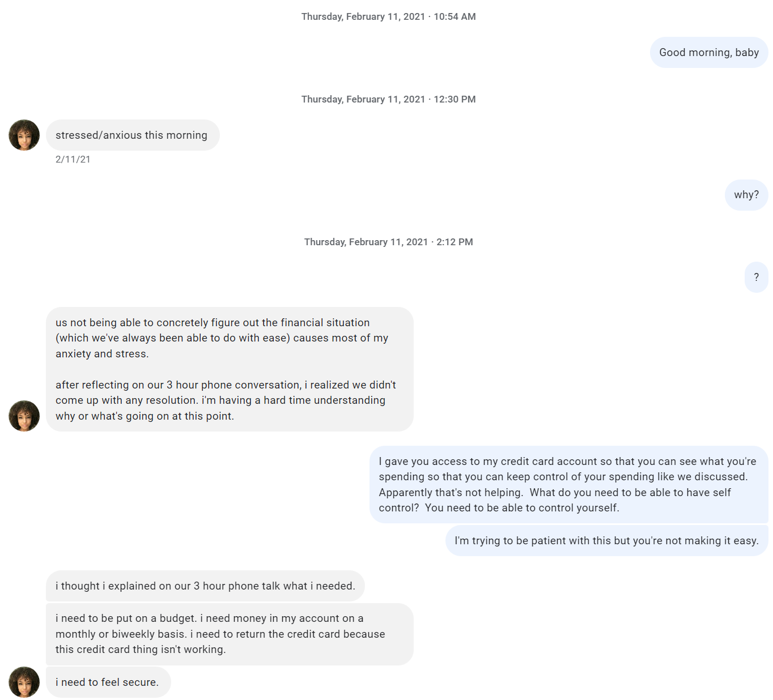Select the message about the 3 hour phone conversation

tap(226, 400)
